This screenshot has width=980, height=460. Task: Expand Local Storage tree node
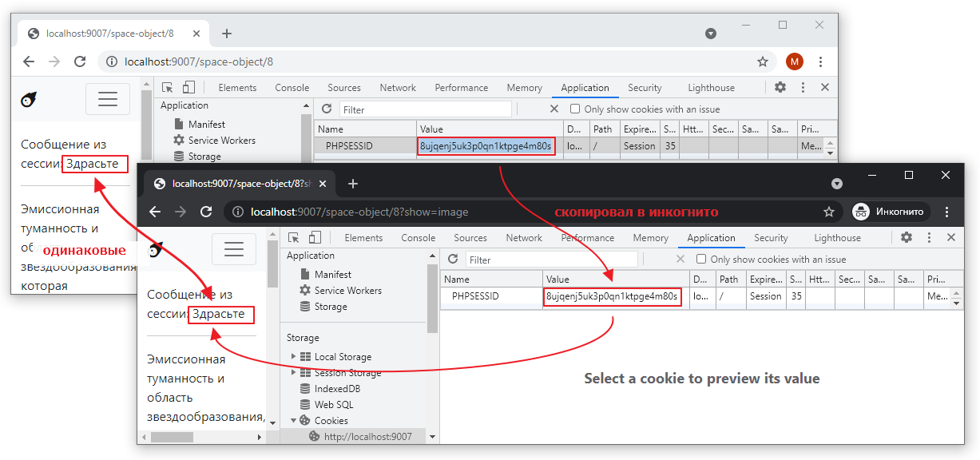(293, 357)
